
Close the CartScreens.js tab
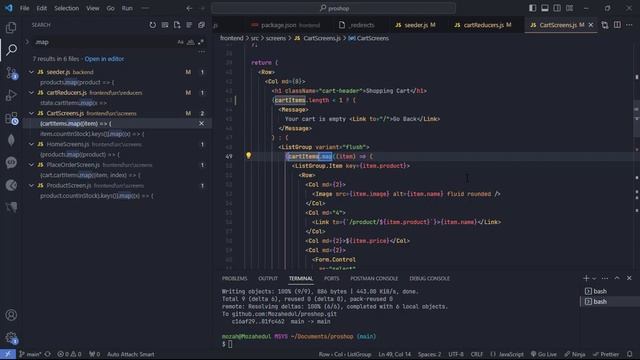(x=591, y=25)
